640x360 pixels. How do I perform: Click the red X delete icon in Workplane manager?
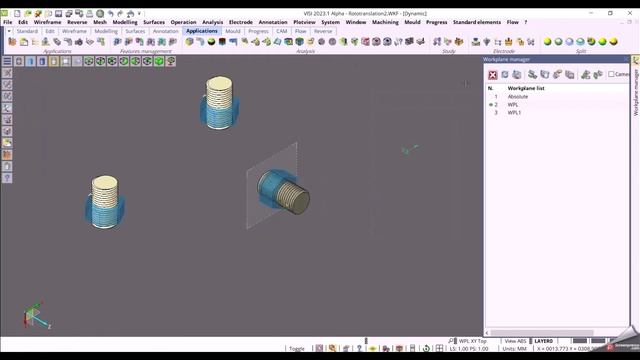point(493,75)
